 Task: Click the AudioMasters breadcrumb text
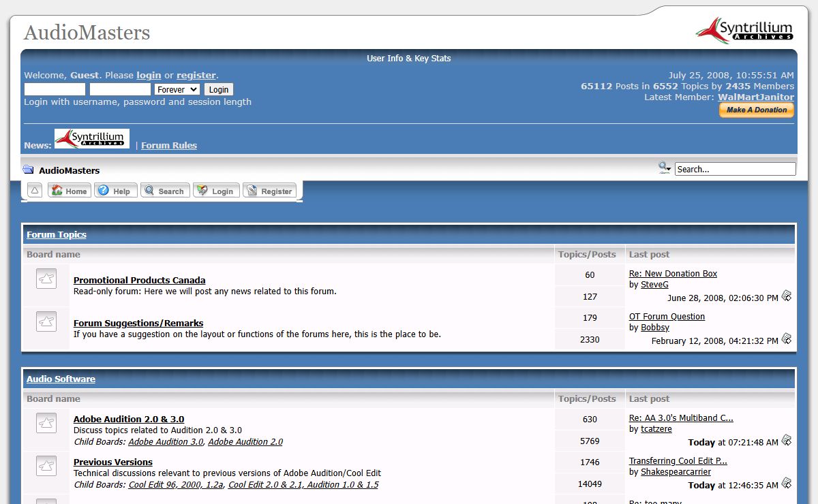pyautogui.click(x=70, y=170)
